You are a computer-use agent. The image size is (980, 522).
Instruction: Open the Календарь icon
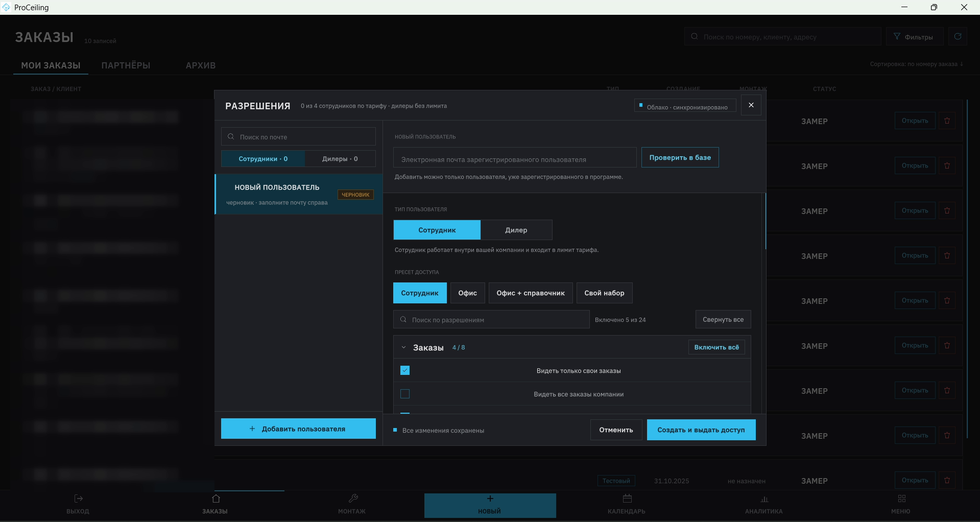(627, 499)
